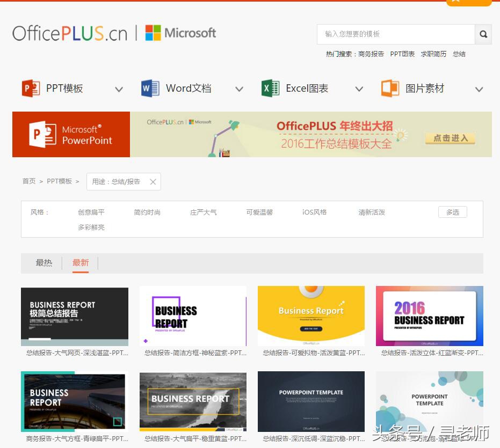The height and width of the screenshot is (448, 500).
Task: Open the yellow Business Report thumbnail
Action: 311,316
